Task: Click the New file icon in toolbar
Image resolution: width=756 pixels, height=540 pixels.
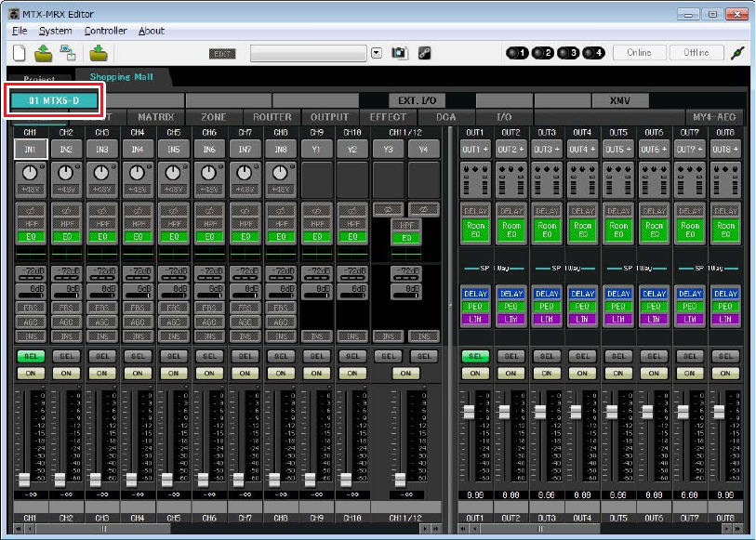Action: click(20, 53)
